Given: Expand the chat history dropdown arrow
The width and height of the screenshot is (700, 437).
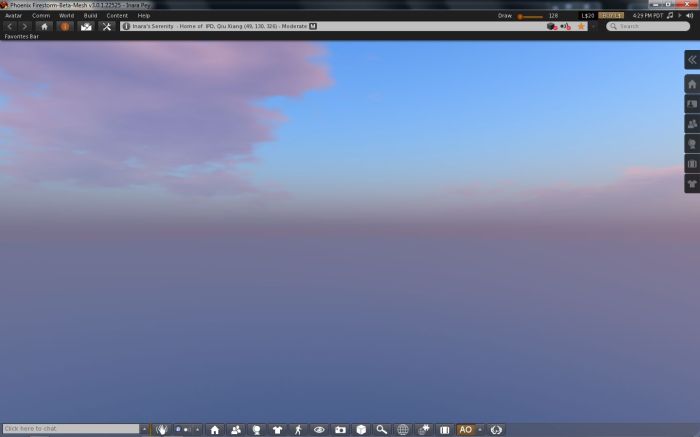Looking at the screenshot, I should (144, 429).
